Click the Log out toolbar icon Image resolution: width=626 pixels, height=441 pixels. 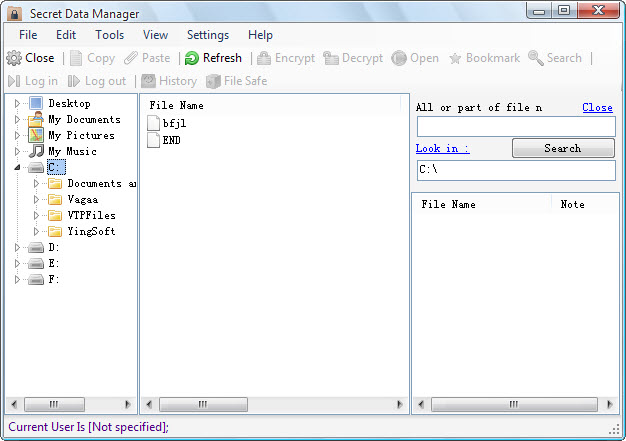click(x=74, y=81)
